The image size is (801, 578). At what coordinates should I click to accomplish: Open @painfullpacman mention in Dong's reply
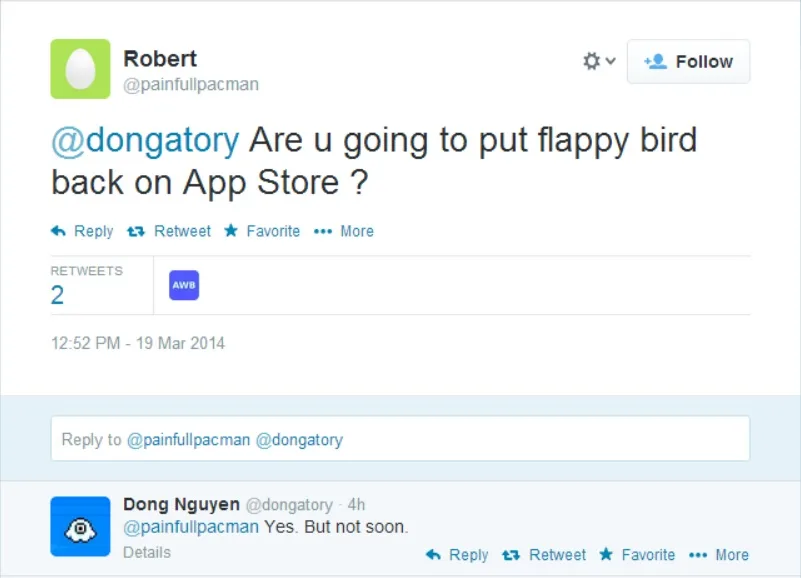click(191, 527)
